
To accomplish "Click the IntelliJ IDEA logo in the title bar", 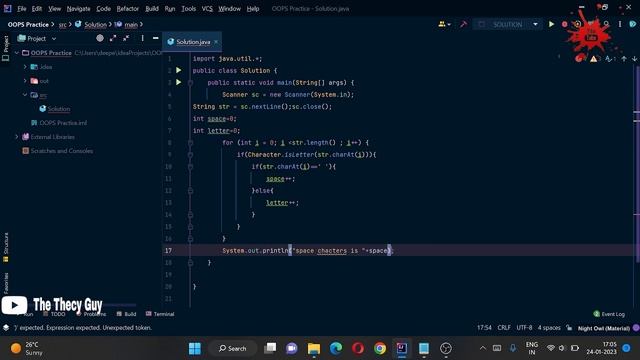I will tap(7, 8).
